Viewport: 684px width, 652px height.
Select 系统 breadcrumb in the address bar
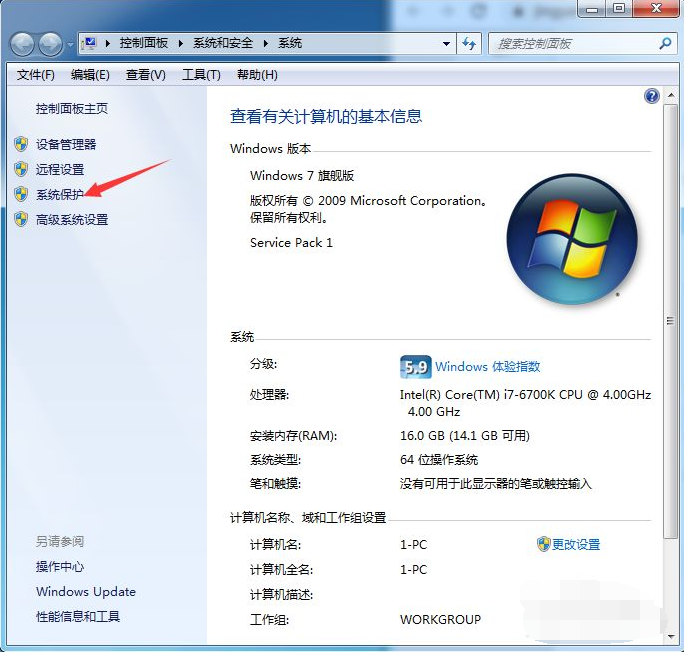pos(290,43)
